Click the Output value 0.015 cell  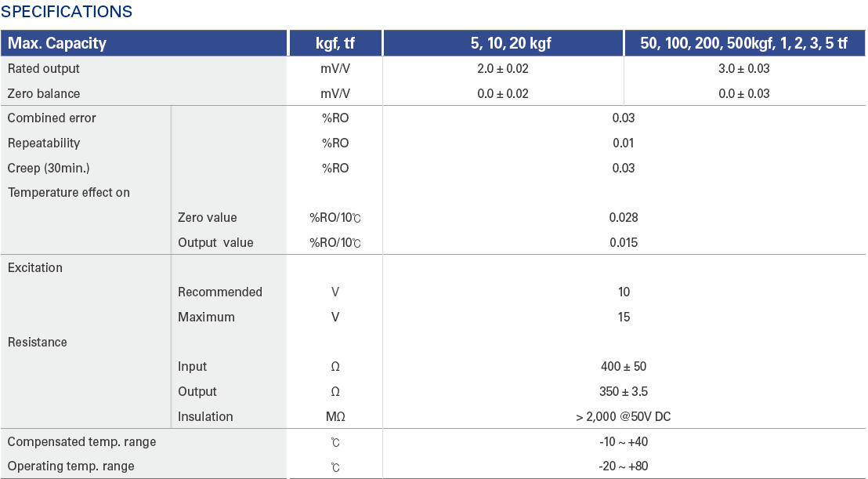(x=624, y=242)
